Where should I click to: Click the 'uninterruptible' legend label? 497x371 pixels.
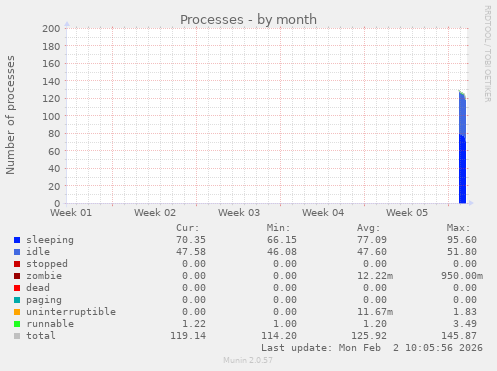coord(71,312)
